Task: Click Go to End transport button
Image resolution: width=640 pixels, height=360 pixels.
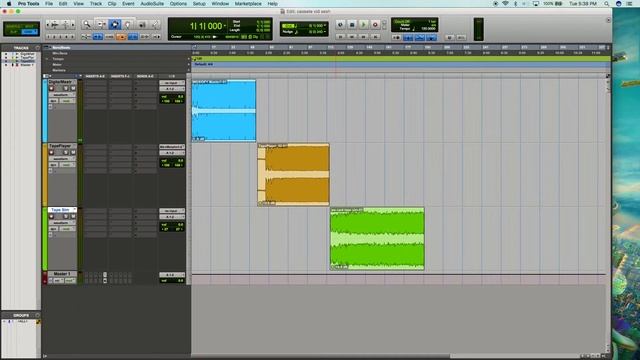Action: (375, 37)
